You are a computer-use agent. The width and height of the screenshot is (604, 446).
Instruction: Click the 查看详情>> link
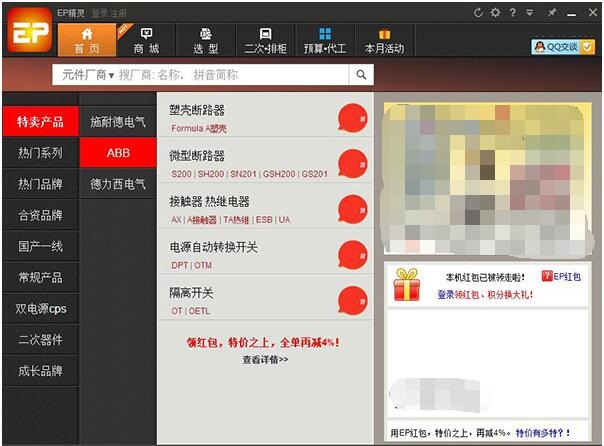pos(265,359)
